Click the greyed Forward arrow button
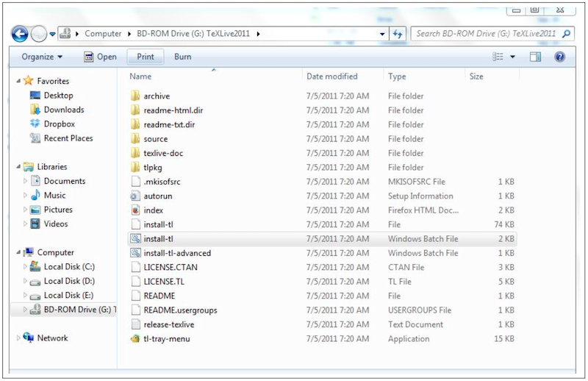The width and height of the screenshot is (588, 381). click(x=38, y=34)
